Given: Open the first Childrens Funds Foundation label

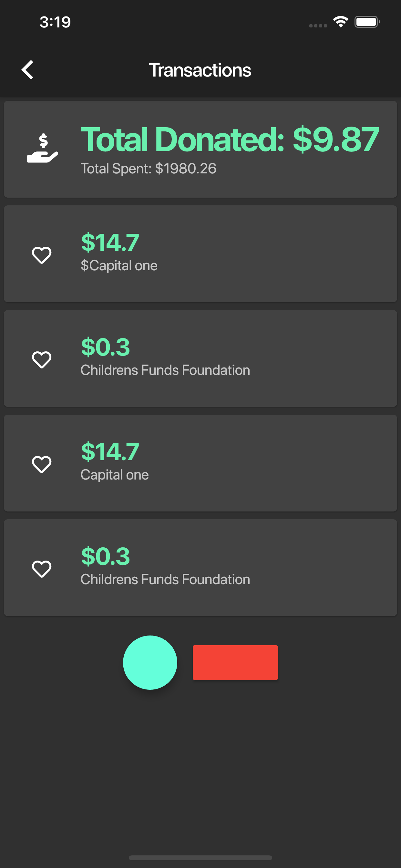Looking at the screenshot, I should [165, 370].
